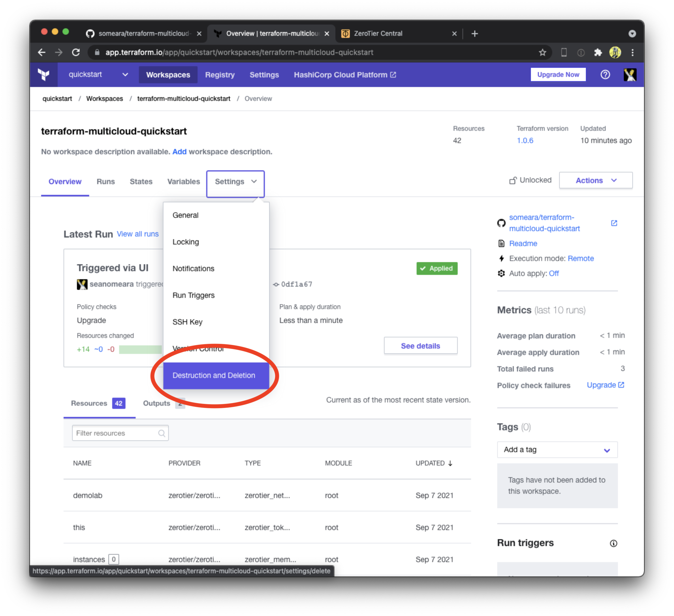Open the help question mark icon
Viewport: 674px width, 616px height.
click(605, 74)
